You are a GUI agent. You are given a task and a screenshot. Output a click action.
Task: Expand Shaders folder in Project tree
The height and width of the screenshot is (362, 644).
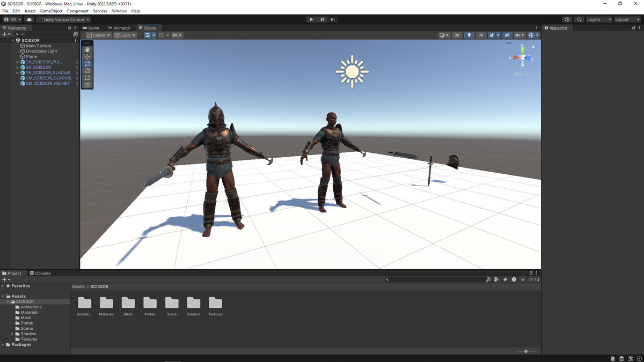tap(12, 334)
